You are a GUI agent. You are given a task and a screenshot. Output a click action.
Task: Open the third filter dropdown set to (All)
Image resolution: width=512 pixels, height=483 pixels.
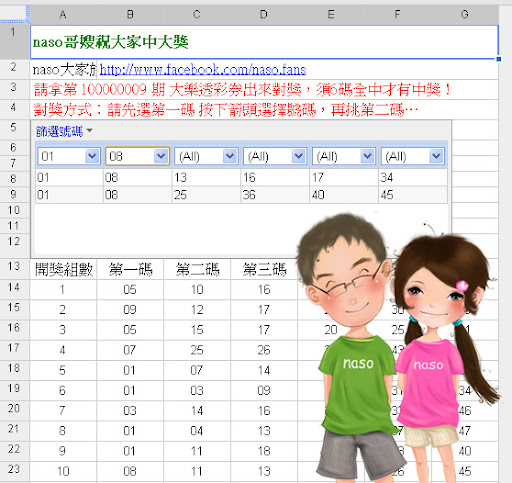click(x=206, y=156)
